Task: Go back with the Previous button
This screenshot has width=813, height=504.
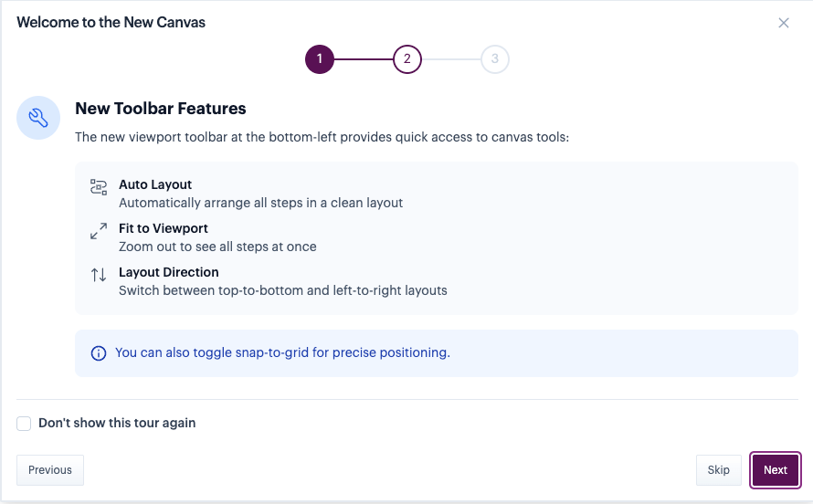Action: tap(50, 470)
